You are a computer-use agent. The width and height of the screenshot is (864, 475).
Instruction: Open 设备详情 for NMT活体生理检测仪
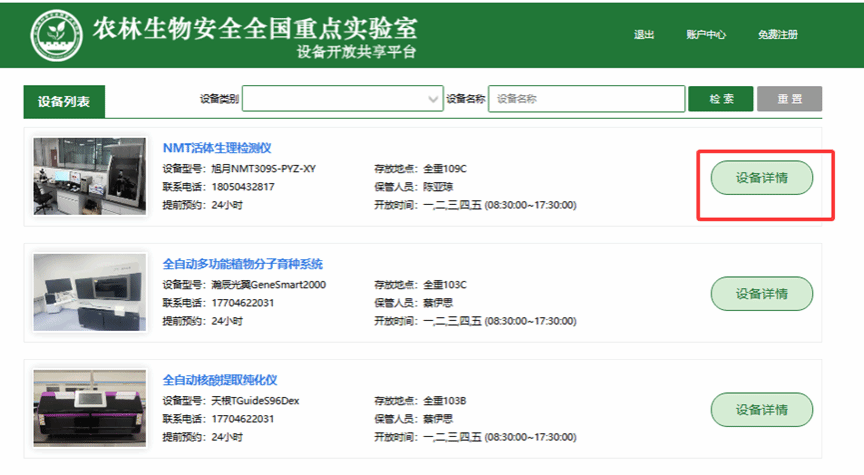coord(761,179)
